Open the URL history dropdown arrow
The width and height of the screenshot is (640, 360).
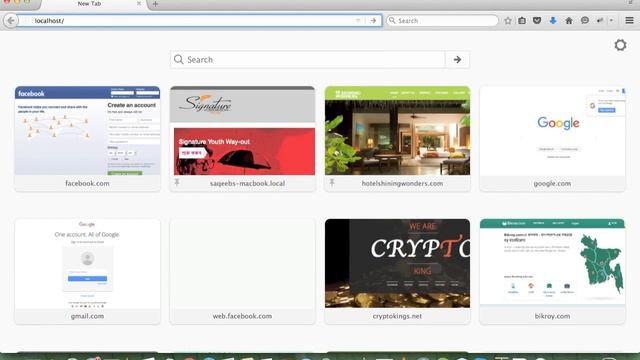(358, 20)
